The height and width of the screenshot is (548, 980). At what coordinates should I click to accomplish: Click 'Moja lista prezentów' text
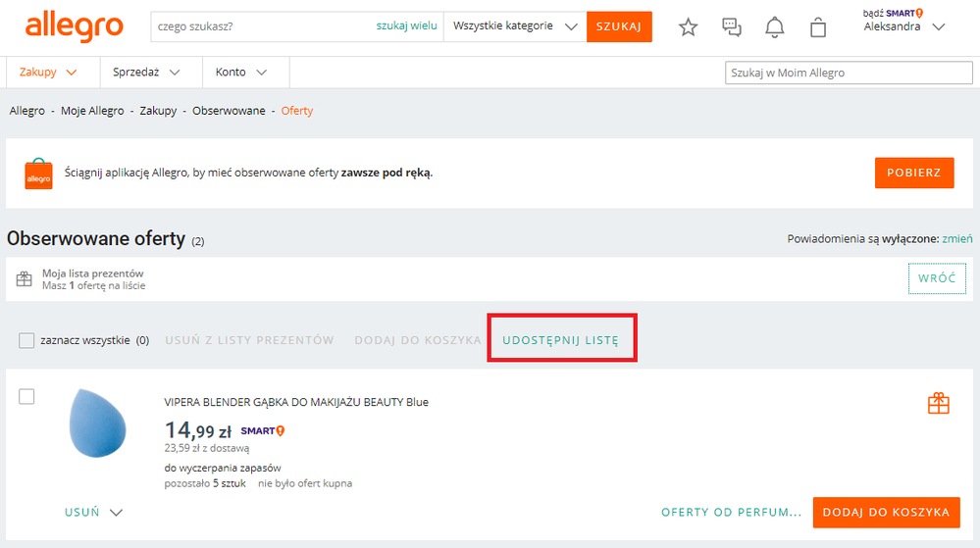tap(92, 274)
